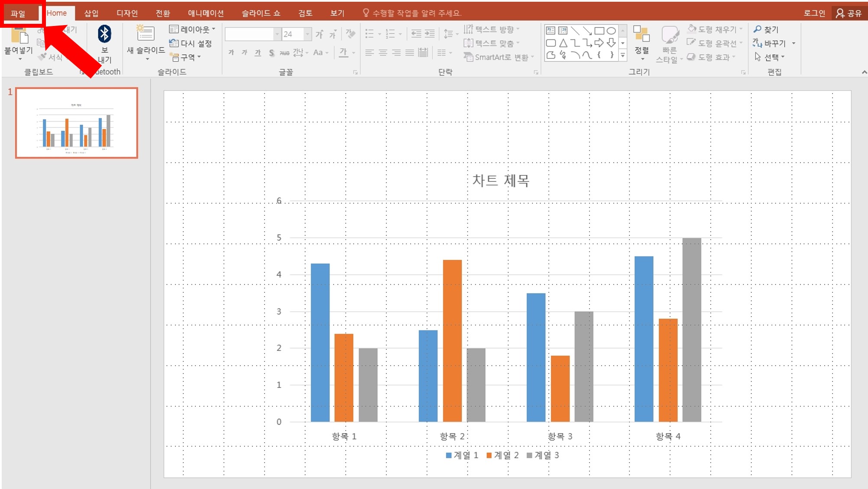Image resolution: width=868 pixels, height=489 pixels.
Task: Pick the right arrow shape
Action: click(599, 43)
